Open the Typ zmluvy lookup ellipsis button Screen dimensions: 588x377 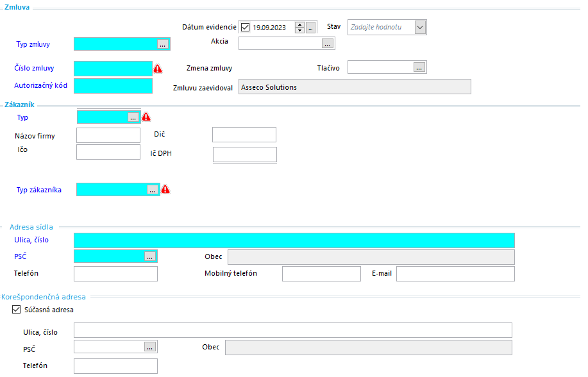click(x=162, y=44)
